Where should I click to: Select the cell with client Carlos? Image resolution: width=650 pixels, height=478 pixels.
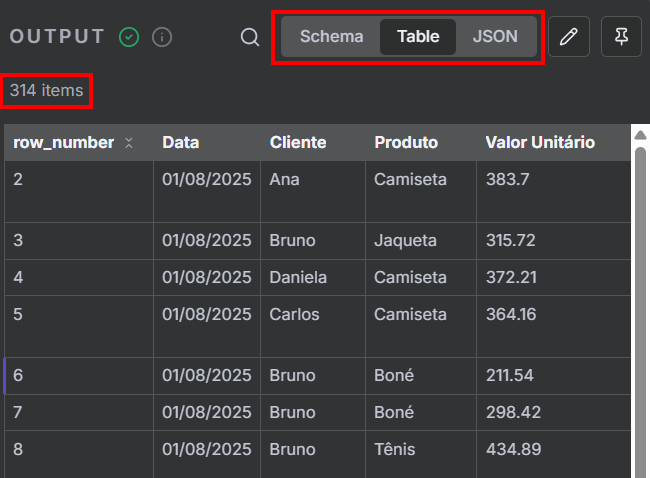(313, 326)
